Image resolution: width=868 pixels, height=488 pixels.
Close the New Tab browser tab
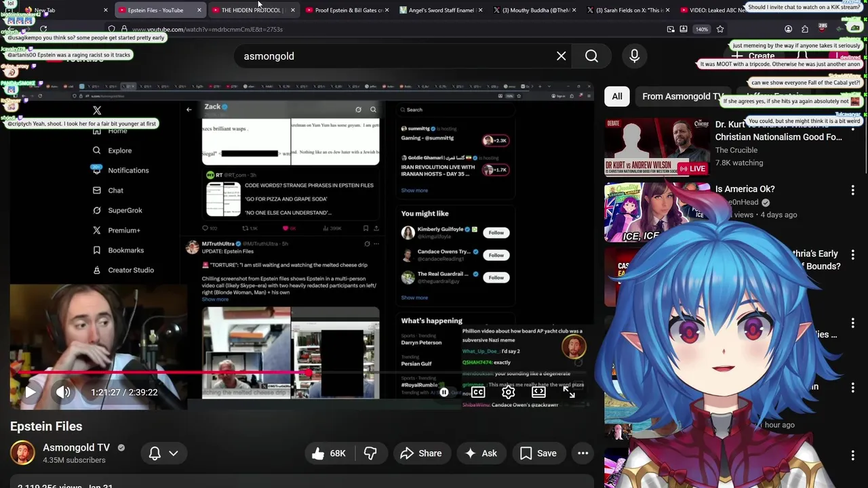[x=106, y=10]
